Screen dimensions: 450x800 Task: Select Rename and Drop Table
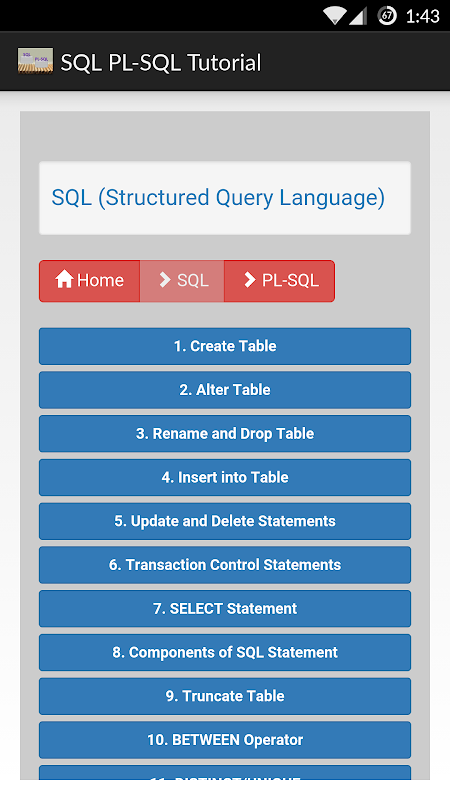coord(225,434)
